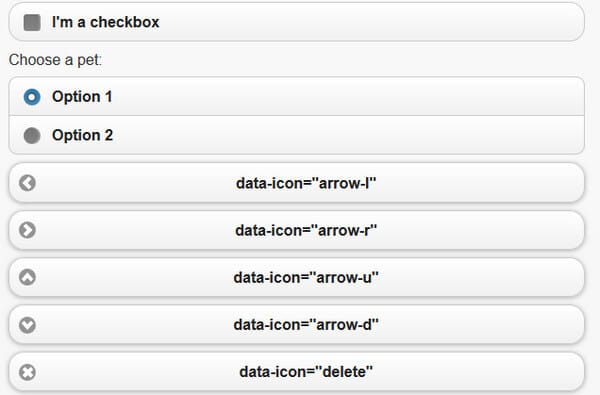Click the data-icon="delete" button text
This screenshot has height=395, width=600.
[x=306, y=372]
